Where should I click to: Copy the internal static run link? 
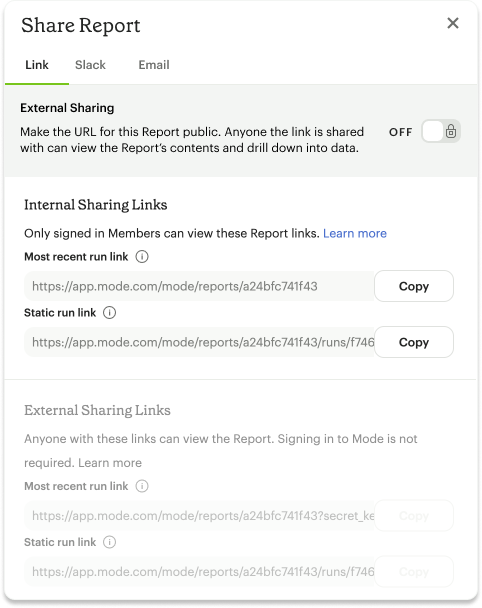pos(414,342)
